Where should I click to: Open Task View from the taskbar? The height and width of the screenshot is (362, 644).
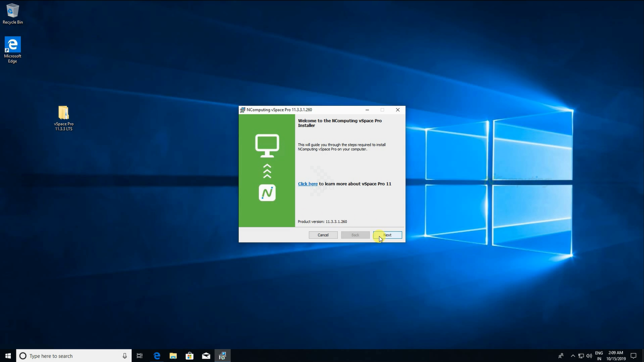140,356
